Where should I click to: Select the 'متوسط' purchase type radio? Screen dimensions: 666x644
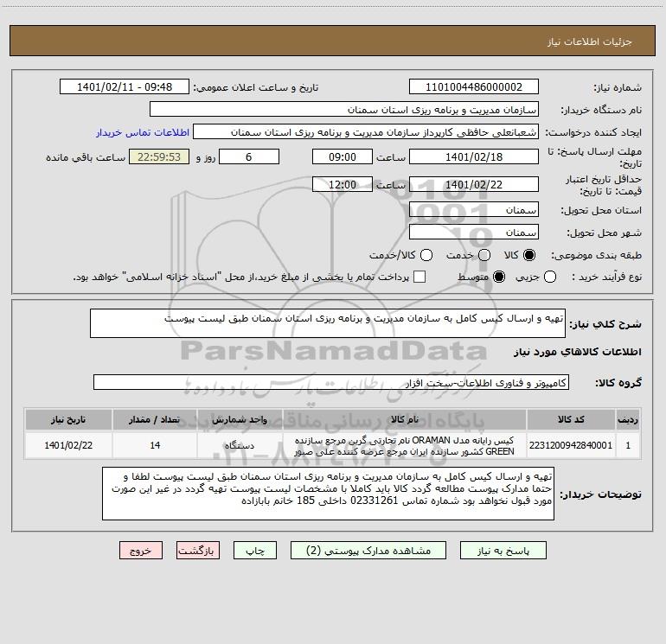click(x=499, y=277)
